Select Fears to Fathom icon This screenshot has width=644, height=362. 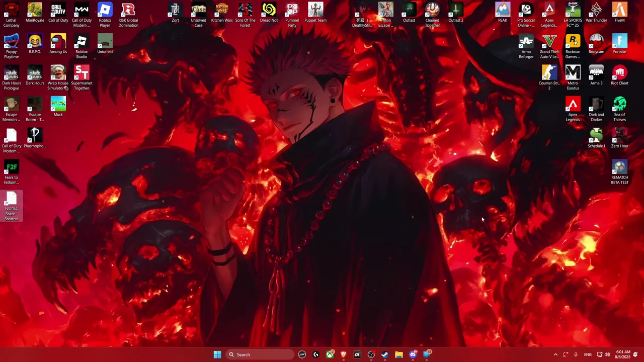12,172
